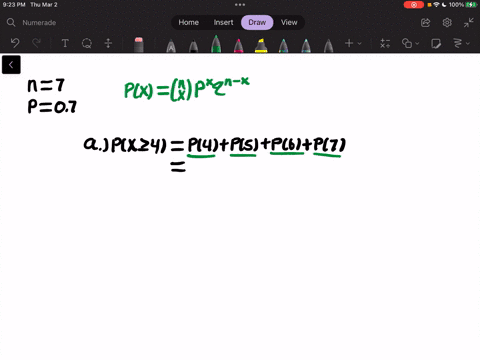Click the ink replay strokes icon

pyautogui.click(x=458, y=43)
